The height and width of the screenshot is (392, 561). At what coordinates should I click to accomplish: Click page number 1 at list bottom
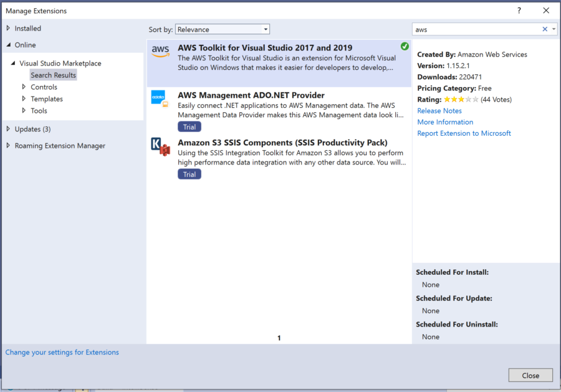279,338
